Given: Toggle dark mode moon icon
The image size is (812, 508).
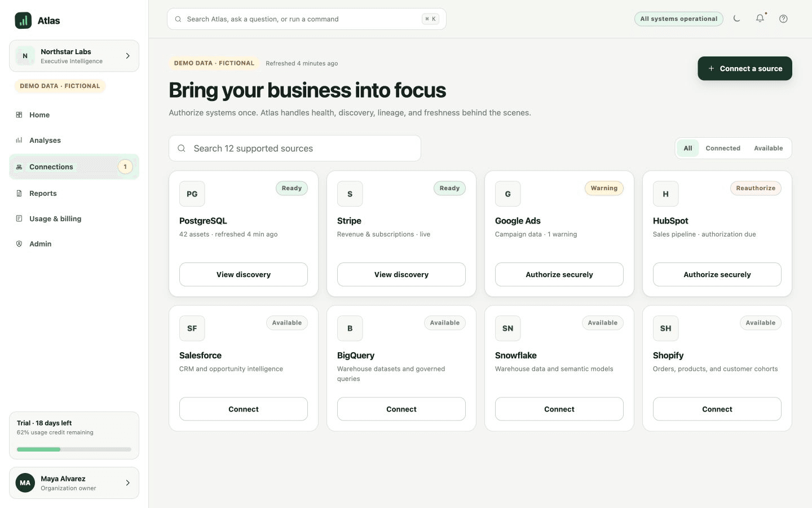Looking at the screenshot, I should 736,19.
